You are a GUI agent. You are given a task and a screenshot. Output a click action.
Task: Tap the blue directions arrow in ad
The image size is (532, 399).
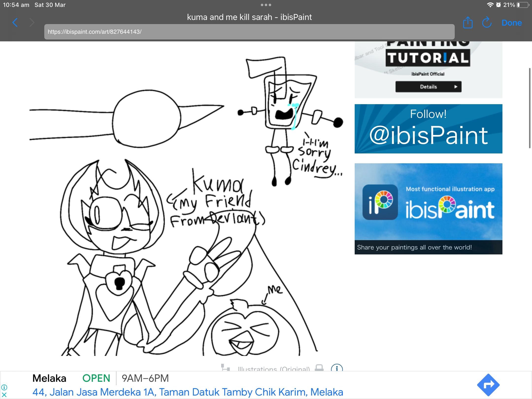(x=488, y=385)
